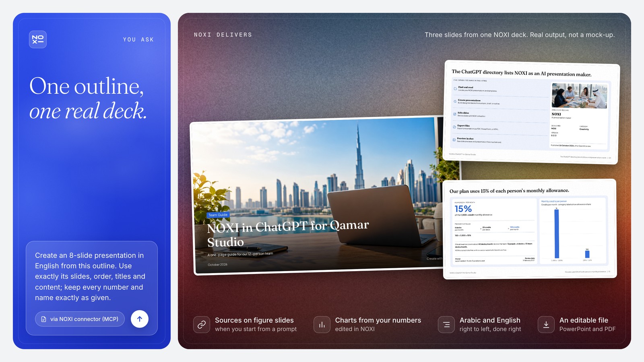This screenshot has width=644, height=362.
Task: Click the NOXI DELIVERS heading
Action: (x=223, y=35)
